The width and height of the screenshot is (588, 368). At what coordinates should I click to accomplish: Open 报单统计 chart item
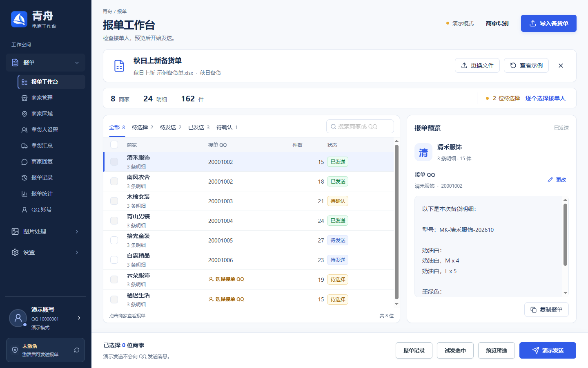[51, 193]
